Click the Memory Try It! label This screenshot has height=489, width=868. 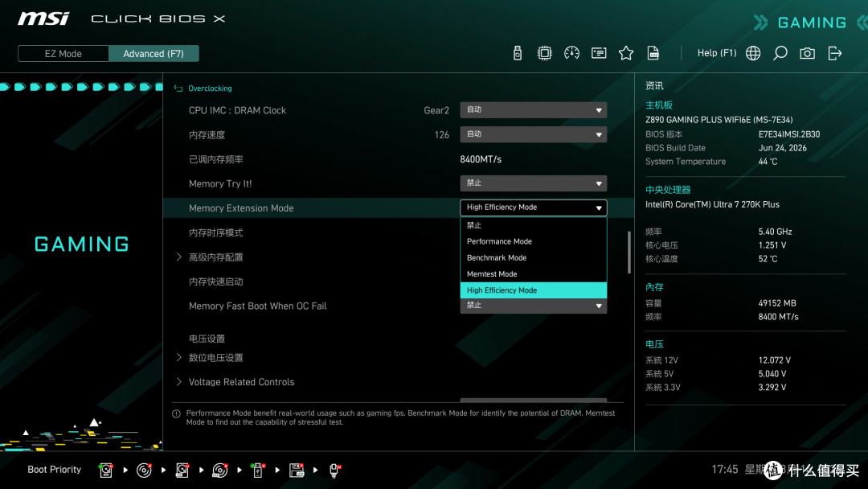(x=220, y=184)
